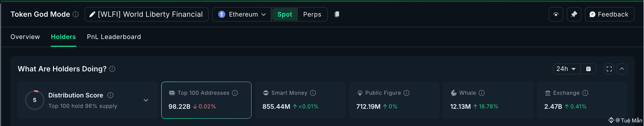
Task: Select the Spot toggle option
Action: click(285, 14)
